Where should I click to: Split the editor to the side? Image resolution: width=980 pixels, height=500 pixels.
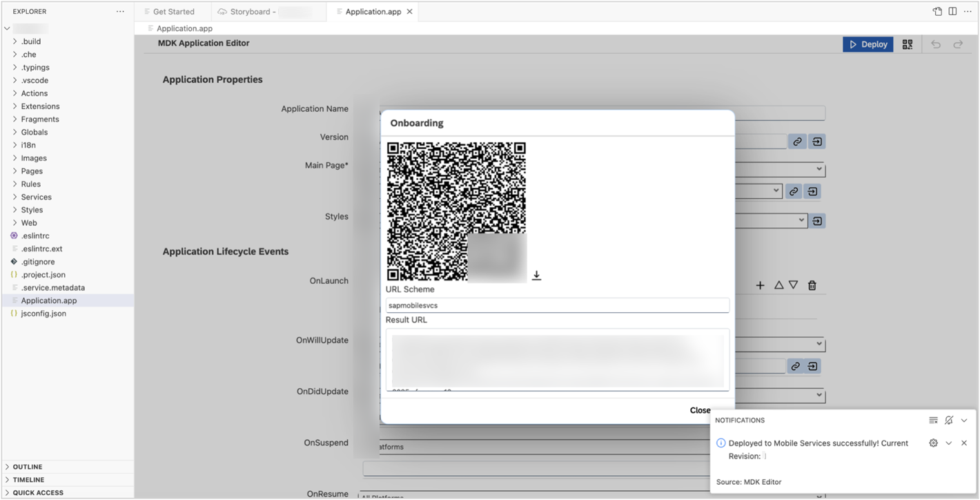tap(952, 12)
